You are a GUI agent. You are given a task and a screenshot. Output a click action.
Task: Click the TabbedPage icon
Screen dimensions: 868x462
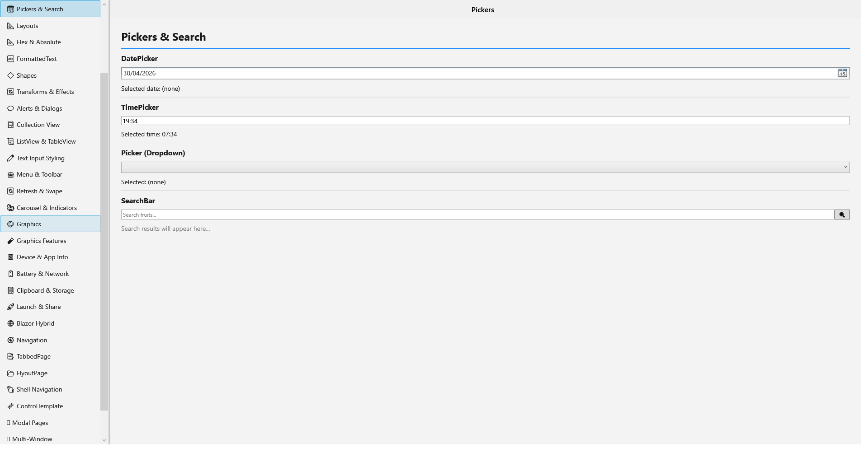(10, 356)
